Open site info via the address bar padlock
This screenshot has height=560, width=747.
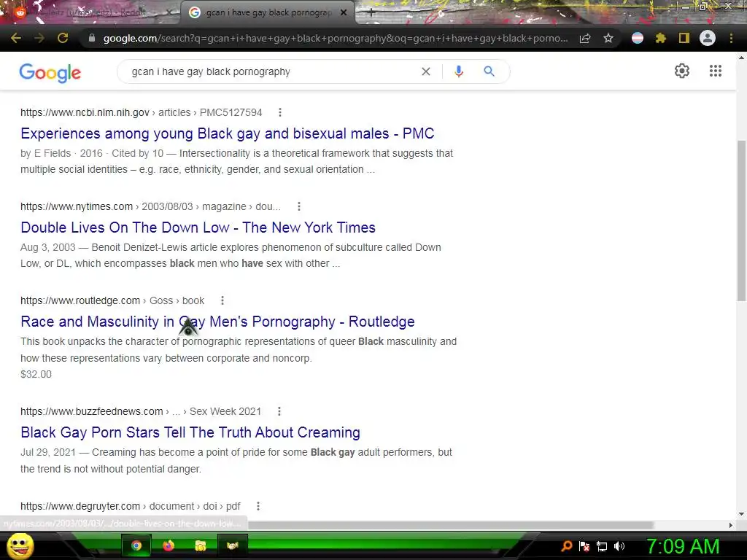pos(92,38)
